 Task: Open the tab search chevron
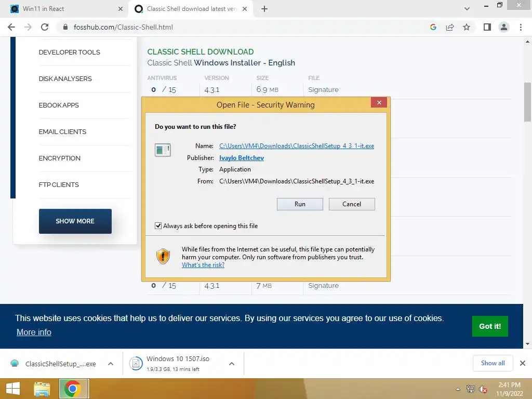click(x=467, y=9)
